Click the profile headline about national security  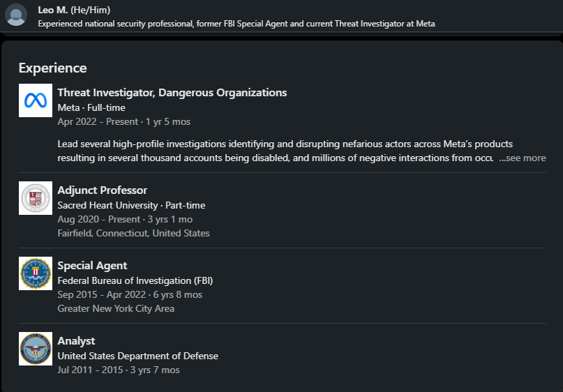[236, 24]
